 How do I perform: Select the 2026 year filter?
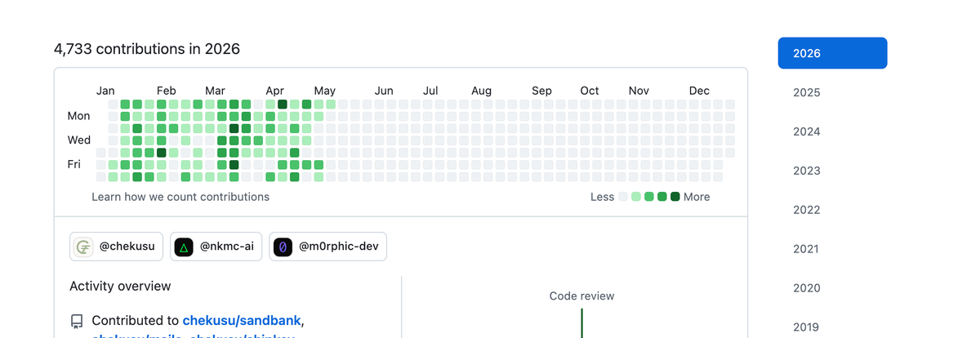832,53
